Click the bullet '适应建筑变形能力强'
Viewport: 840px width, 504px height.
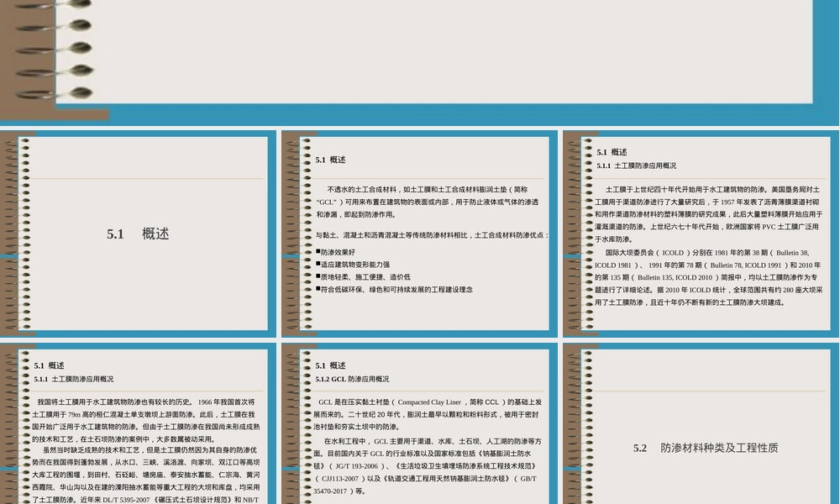point(354,265)
